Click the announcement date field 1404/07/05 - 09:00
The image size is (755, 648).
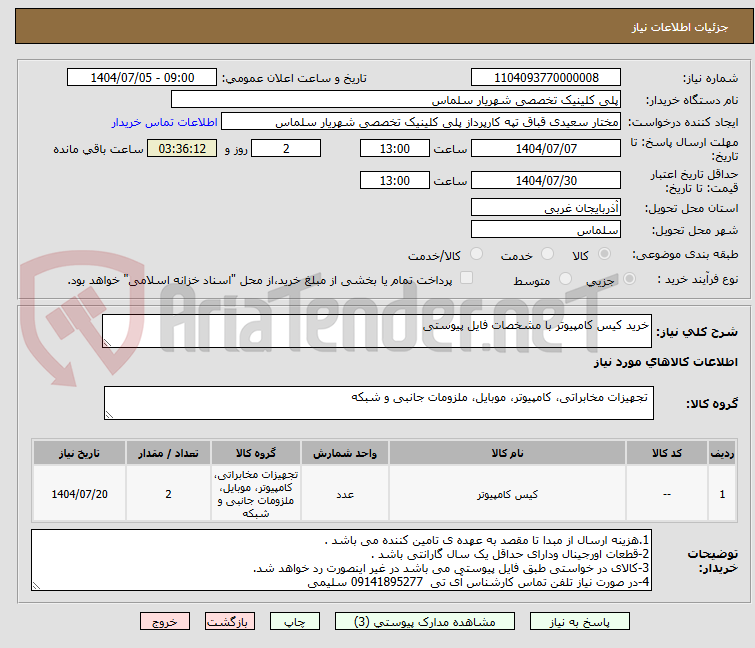(142, 78)
